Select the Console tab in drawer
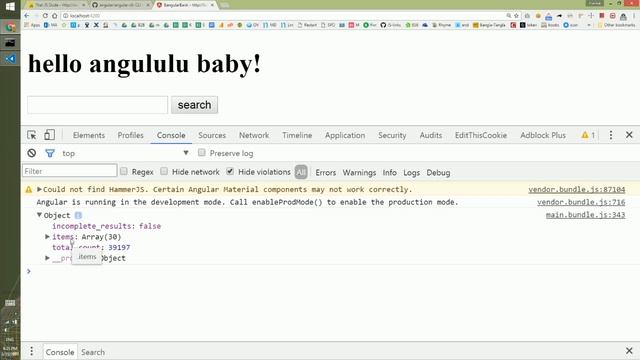640x360 pixels. (60, 352)
